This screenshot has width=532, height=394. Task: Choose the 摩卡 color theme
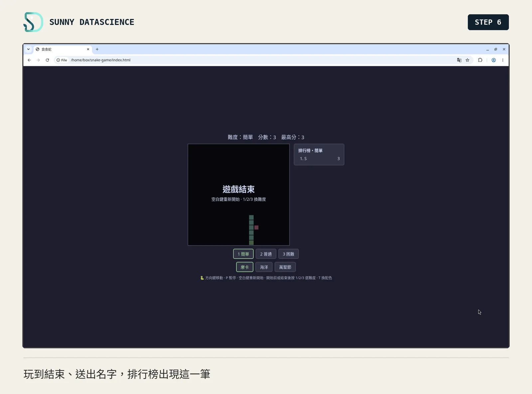coord(245,267)
